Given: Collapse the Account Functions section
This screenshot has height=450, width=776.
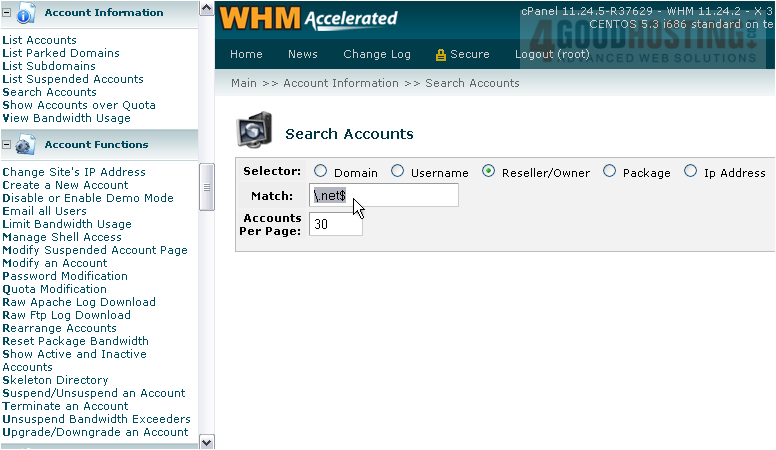Looking at the screenshot, I should (x=7, y=145).
